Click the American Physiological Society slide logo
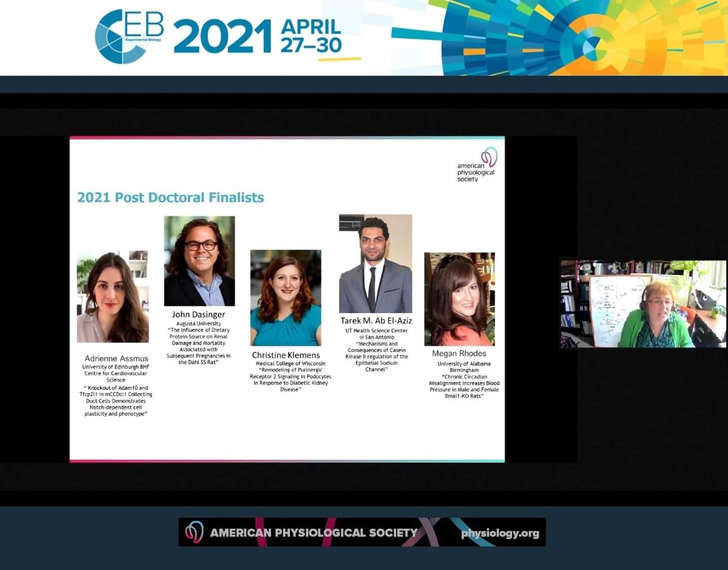This screenshot has width=728, height=570. (x=477, y=165)
